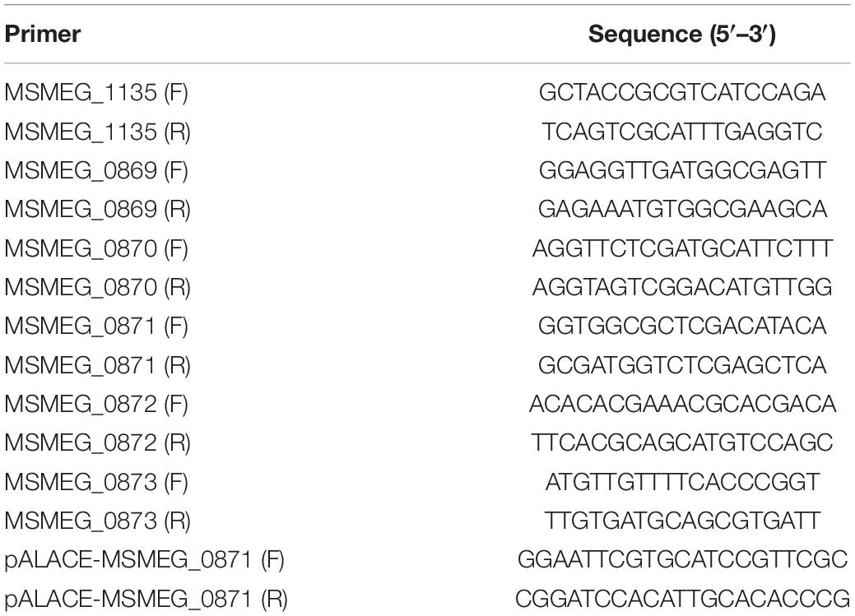The width and height of the screenshot is (855, 616).
Task: Click sequence GCTACCGCGTCATCCAGA
Action: (682, 92)
